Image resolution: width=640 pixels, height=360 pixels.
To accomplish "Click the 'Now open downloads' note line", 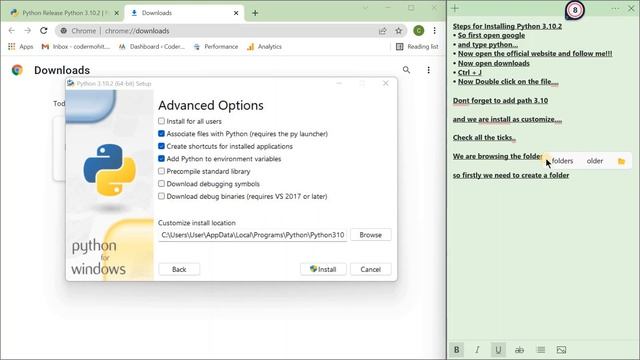I will coord(493,63).
